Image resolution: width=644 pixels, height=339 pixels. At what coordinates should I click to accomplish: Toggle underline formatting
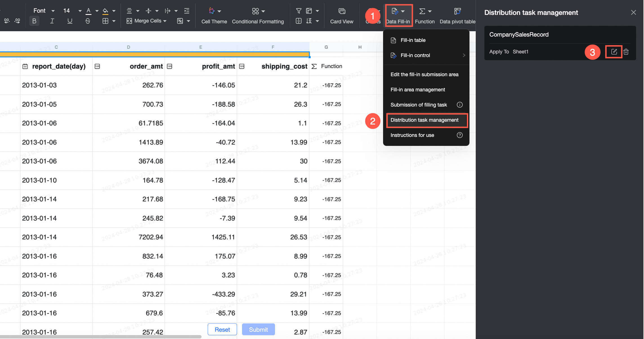pyautogui.click(x=70, y=21)
